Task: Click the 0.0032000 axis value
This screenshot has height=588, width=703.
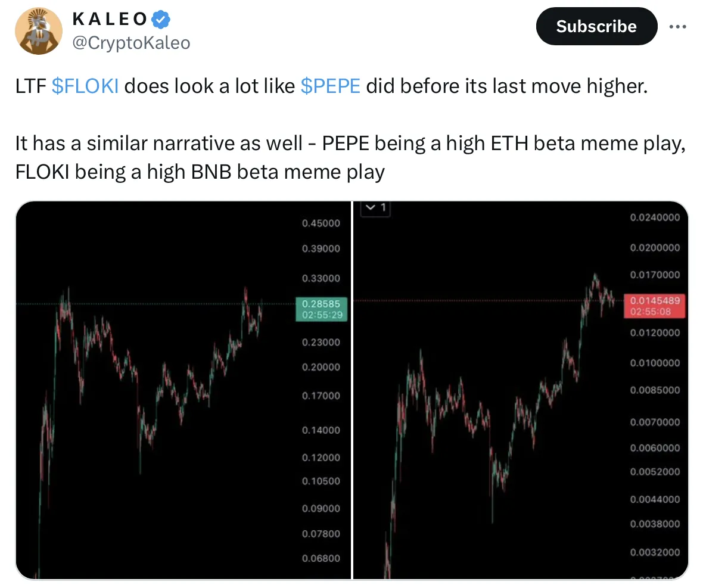Action: [x=655, y=552]
